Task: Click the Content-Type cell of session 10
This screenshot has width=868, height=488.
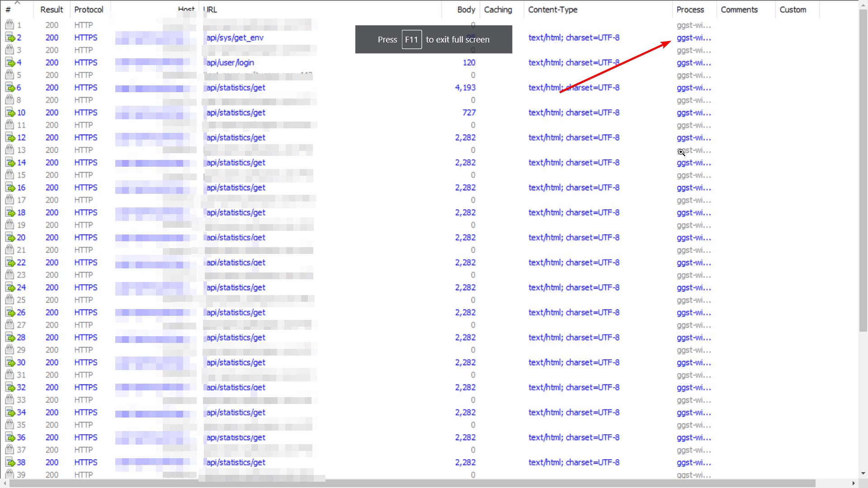Action: 574,113
